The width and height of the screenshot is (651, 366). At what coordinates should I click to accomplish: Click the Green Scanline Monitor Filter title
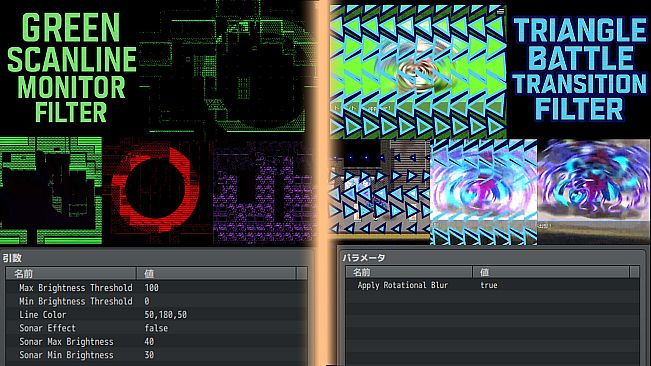[71, 68]
